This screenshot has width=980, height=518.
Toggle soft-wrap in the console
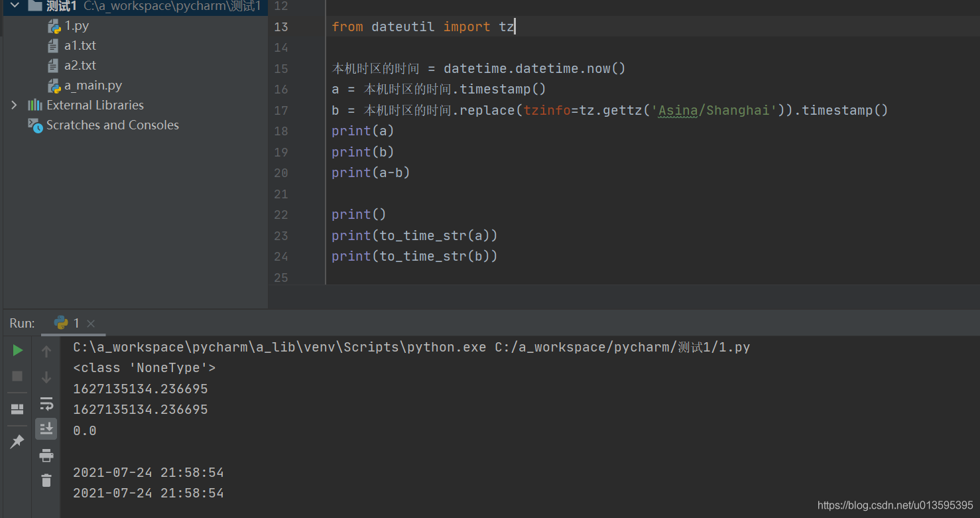pos(46,403)
